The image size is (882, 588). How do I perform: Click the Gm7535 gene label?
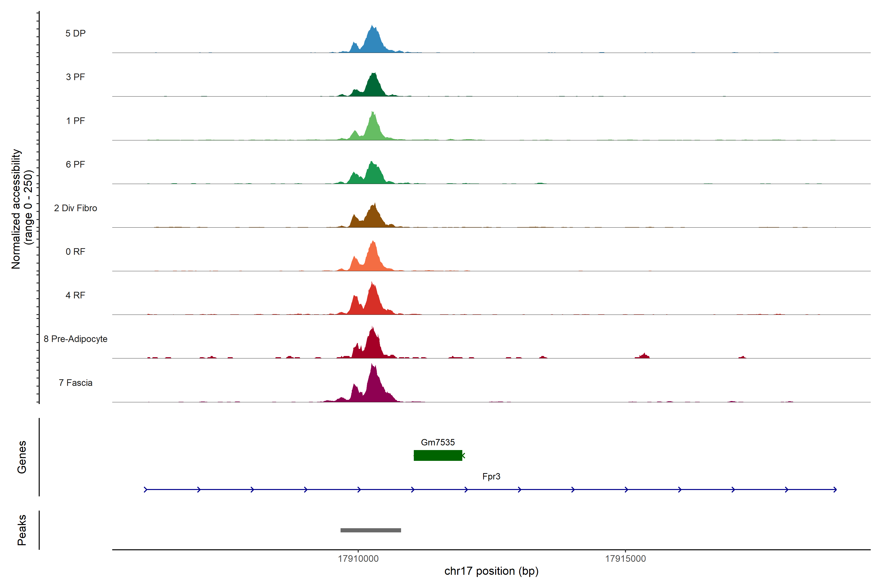(x=438, y=442)
